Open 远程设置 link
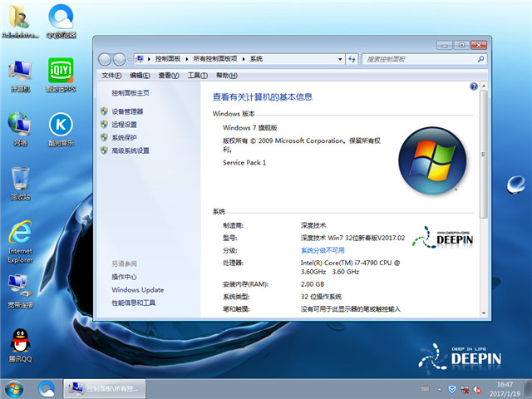 [x=124, y=125]
